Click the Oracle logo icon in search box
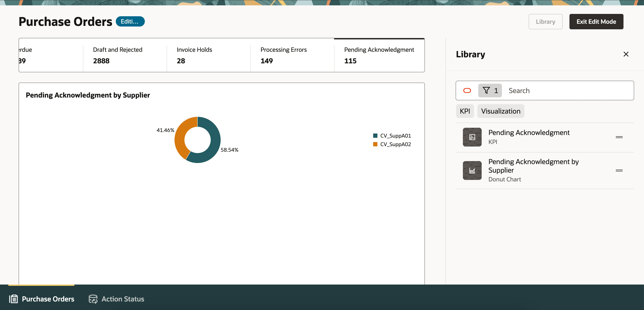The image size is (644, 310). (x=467, y=91)
